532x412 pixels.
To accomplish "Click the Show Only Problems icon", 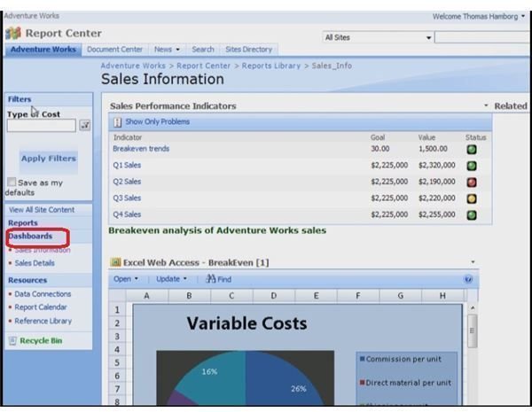I will tap(117, 122).
